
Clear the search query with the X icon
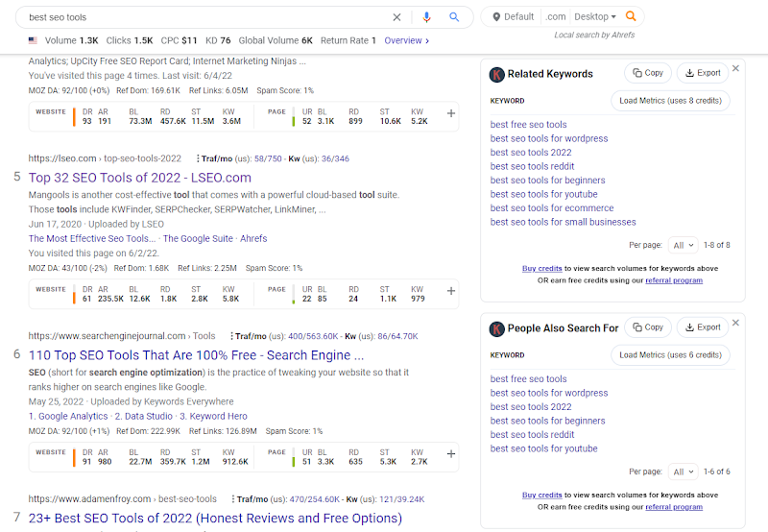[396, 17]
